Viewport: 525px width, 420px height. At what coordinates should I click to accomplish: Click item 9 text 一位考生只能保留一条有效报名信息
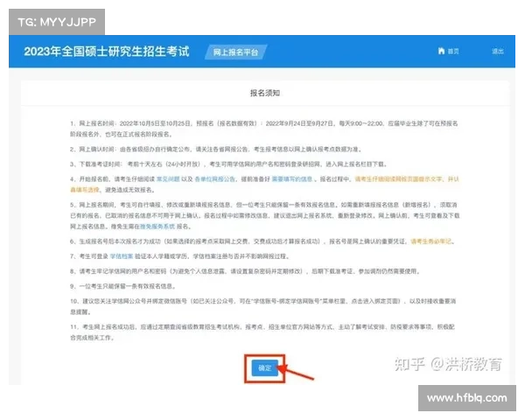coord(122,286)
